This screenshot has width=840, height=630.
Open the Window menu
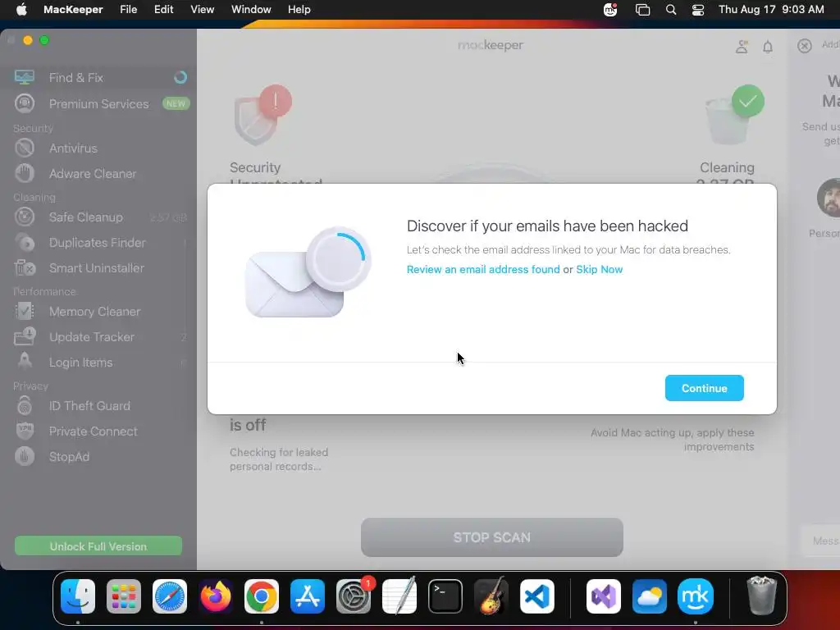point(251,9)
